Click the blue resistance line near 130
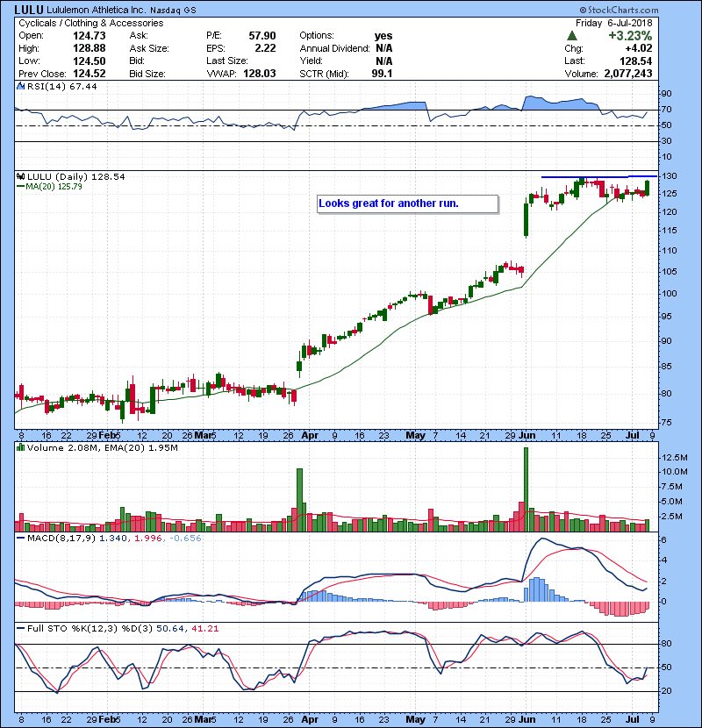 coord(599,176)
